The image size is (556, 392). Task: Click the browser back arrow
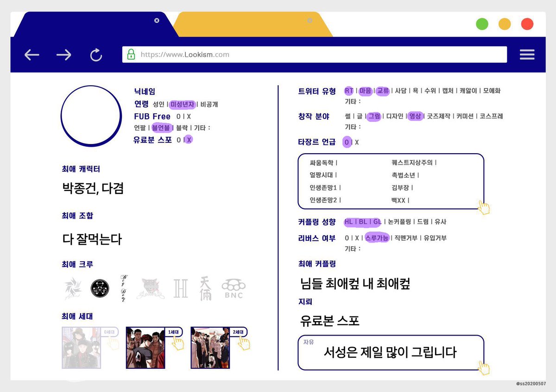(32, 55)
